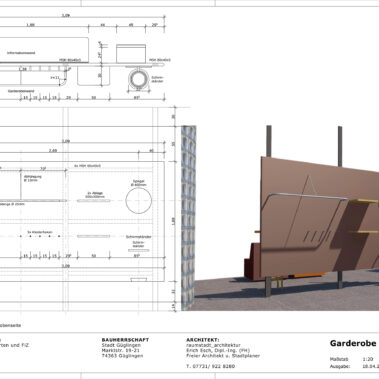Select the scale value '1:20'
The height and width of the screenshot is (379, 379).
(x=368, y=359)
